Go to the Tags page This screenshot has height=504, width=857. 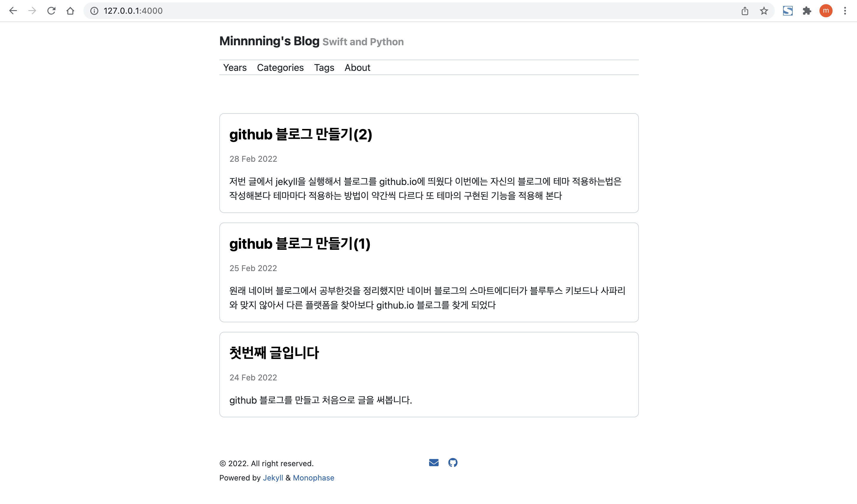[324, 68]
